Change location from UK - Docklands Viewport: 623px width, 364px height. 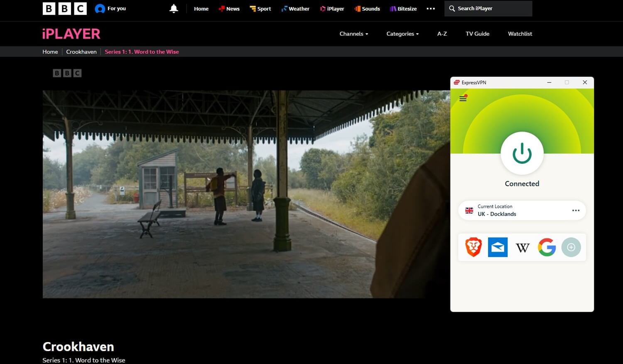(x=497, y=214)
